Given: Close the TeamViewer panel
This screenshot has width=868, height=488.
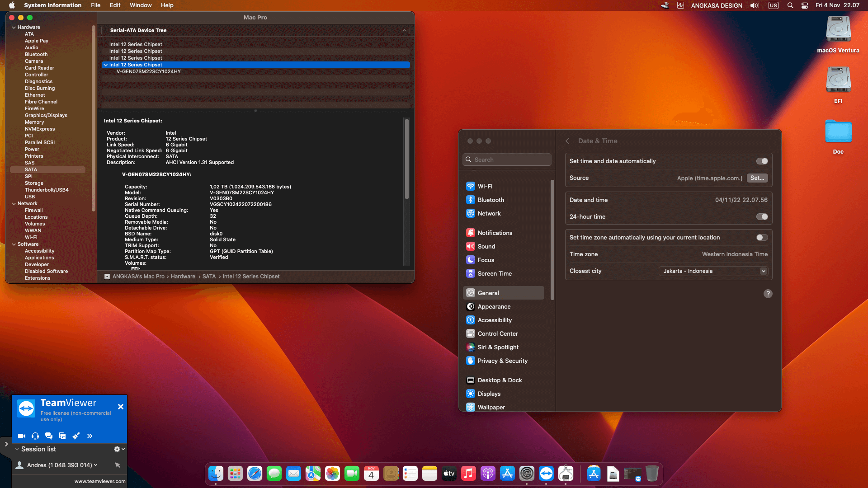Looking at the screenshot, I should (121, 407).
